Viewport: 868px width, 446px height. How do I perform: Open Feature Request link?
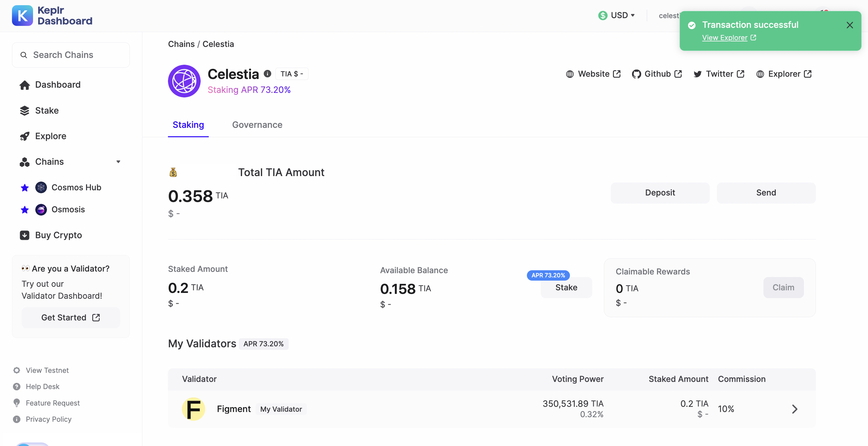pos(53,403)
